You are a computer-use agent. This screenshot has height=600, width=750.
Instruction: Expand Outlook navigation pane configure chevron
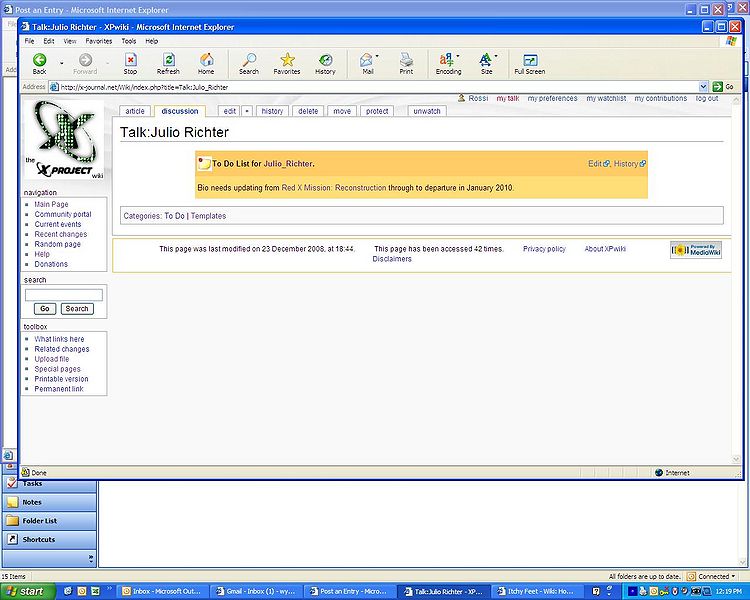point(91,558)
